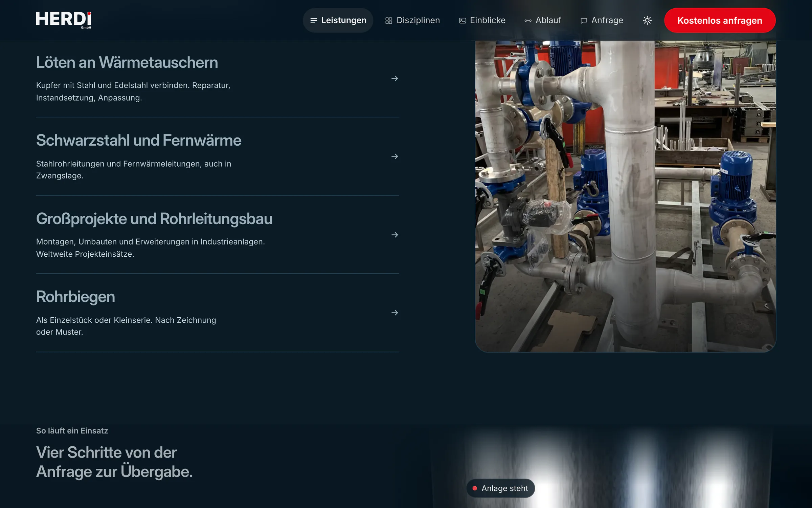The width and height of the screenshot is (812, 508).
Task: Go to Disziplinen section
Action: tap(412, 20)
